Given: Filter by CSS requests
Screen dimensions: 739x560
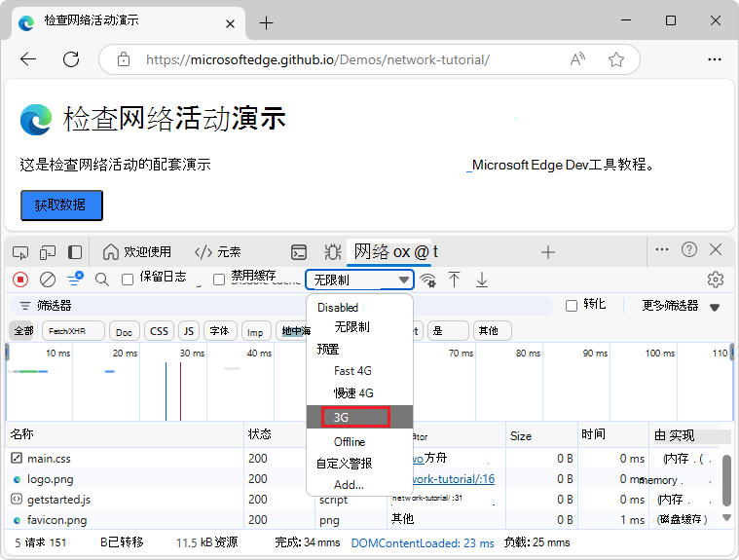Looking at the screenshot, I should 159,331.
